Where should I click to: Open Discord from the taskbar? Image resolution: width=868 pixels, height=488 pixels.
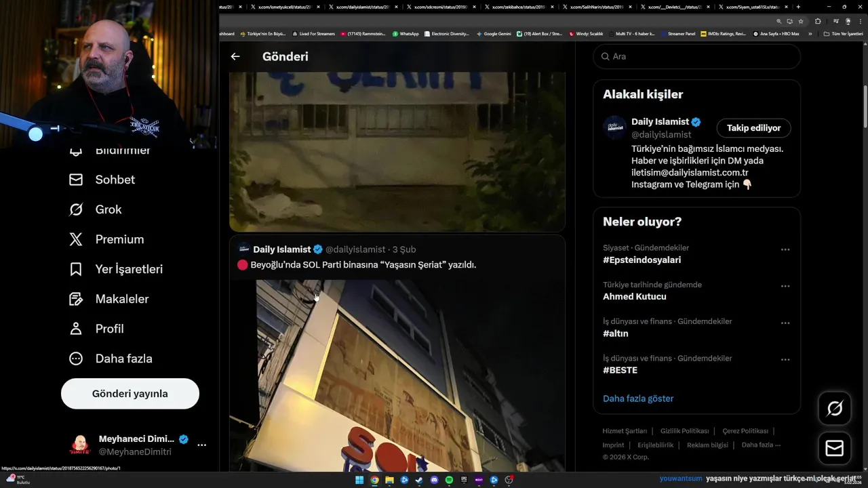point(434,480)
